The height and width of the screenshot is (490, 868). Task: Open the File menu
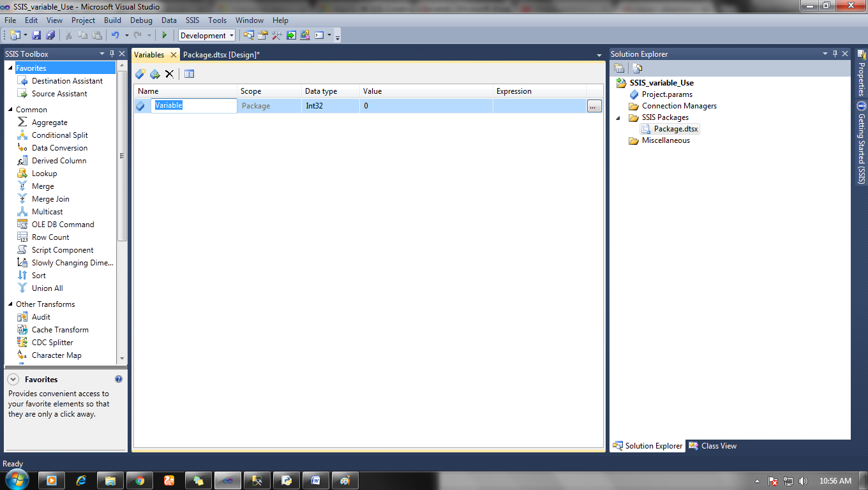[x=10, y=20]
